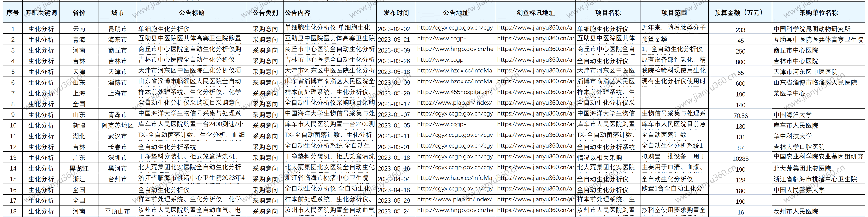Select the 匹配关键词 header cell
The height and width of the screenshot is (217, 868).
click(x=41, y=13)
